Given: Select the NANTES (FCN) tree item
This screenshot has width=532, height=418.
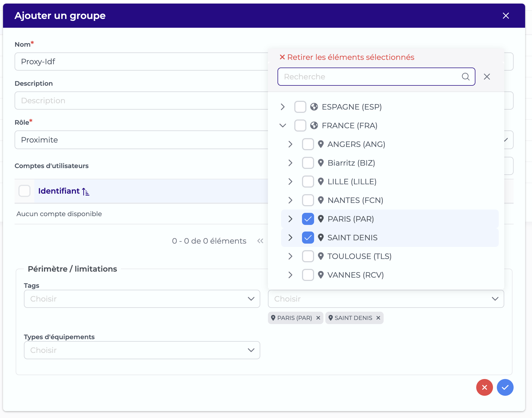Looking at the screenshot, I should tap(355, 200).
